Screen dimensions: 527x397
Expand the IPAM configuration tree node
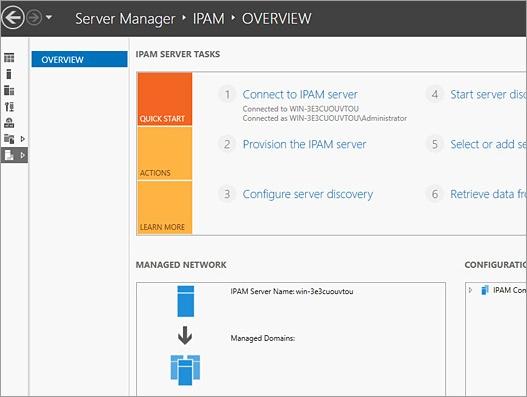pyautogui.click(x=470, y=290)
